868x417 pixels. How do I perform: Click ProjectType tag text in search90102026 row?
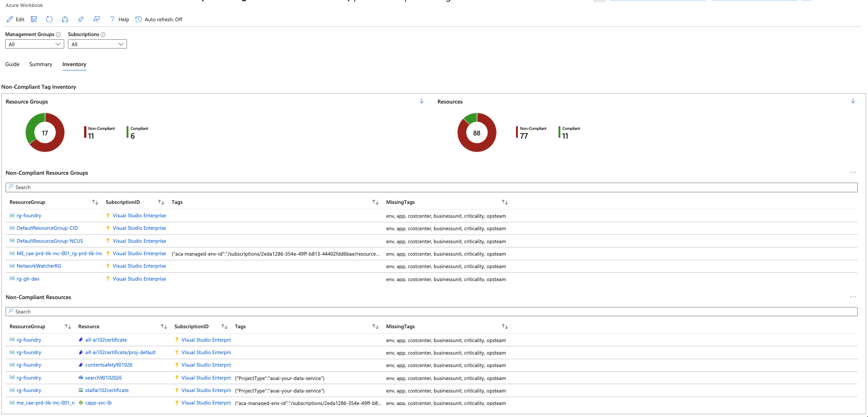[x=280, y=378]
